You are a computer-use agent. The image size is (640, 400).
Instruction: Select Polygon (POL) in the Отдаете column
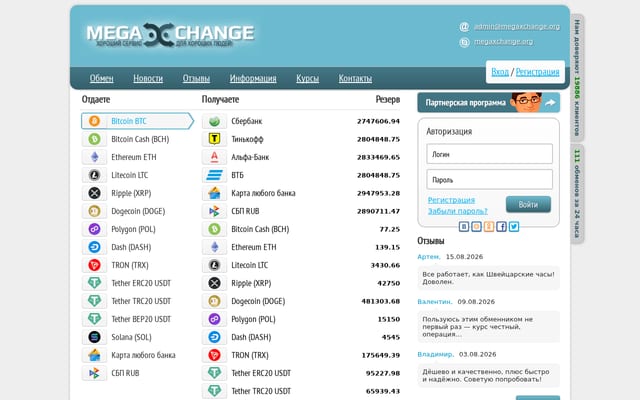137,229
